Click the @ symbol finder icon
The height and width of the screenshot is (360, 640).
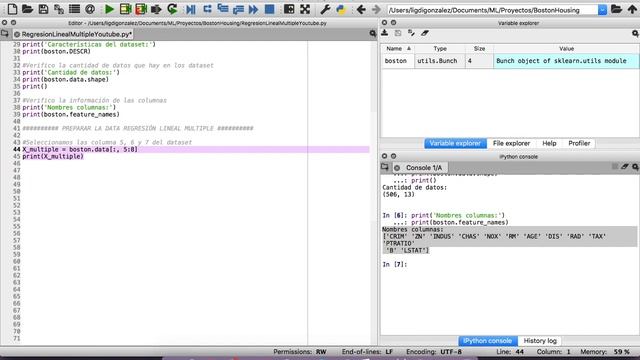90,9
